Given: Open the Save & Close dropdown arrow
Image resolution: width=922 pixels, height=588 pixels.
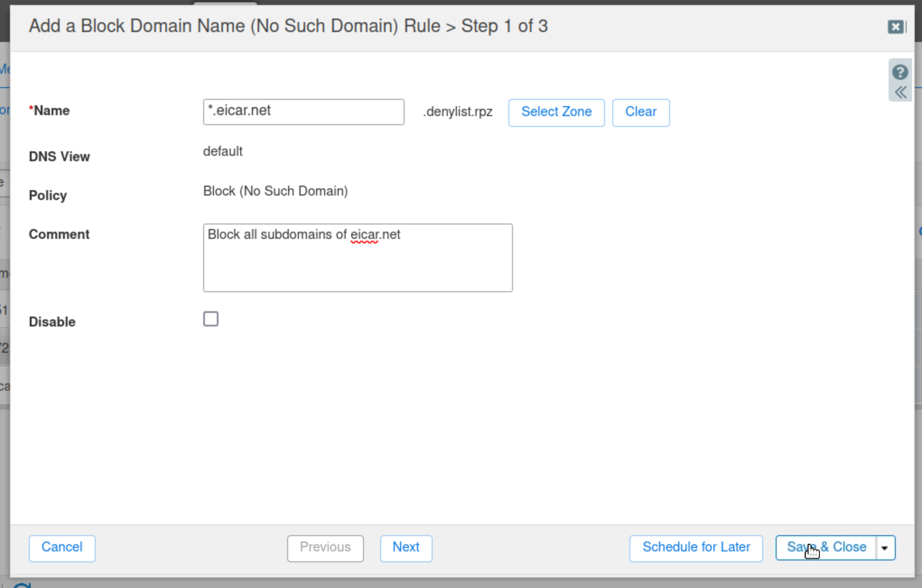Looking at the screenshot, I should (885, 548).
